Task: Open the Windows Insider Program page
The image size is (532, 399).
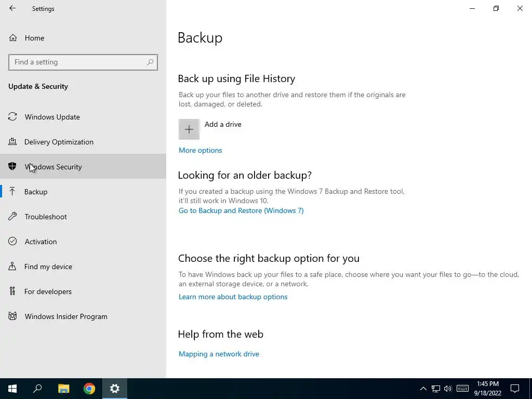Action: 83,316
